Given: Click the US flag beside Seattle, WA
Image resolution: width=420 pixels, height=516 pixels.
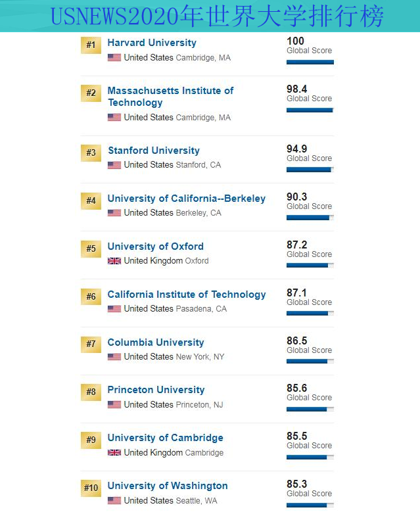Looking at the screenshot, I should coord(114,501).
